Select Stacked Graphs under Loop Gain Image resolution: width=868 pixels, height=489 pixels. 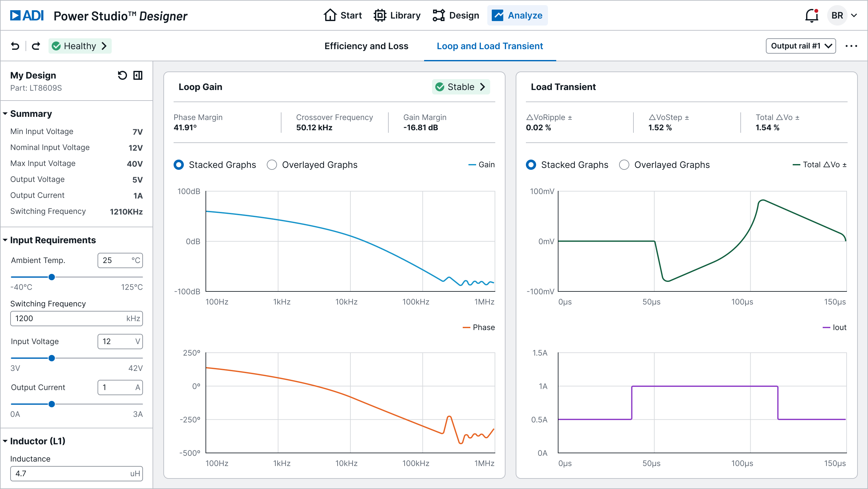pyautogui.click(x=179, y=164)
